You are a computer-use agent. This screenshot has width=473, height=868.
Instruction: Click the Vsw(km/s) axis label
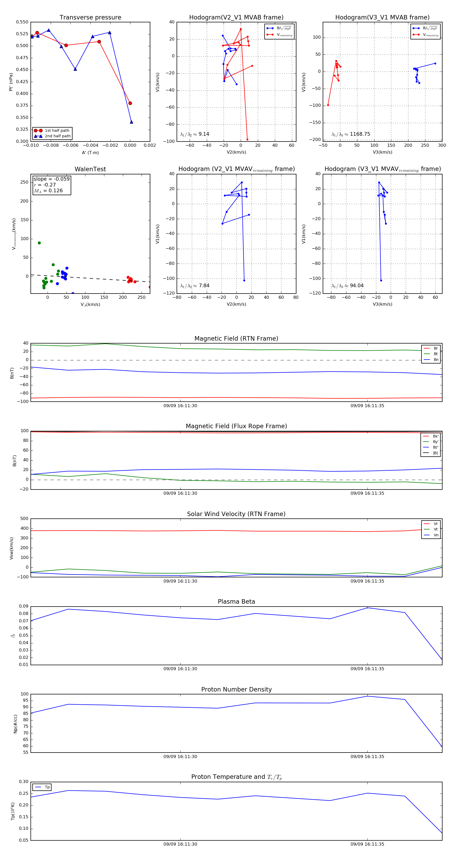point(12,548)
